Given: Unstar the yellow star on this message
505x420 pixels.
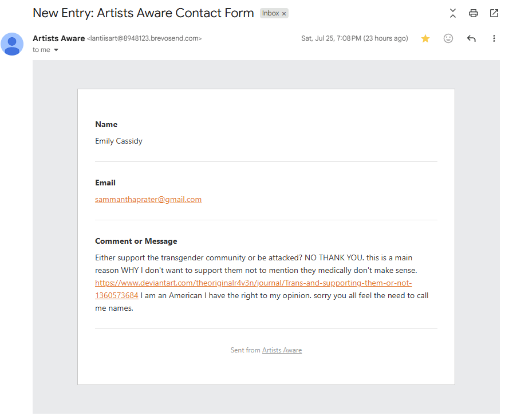Looking at the screenshot, I should pos(425,38).
